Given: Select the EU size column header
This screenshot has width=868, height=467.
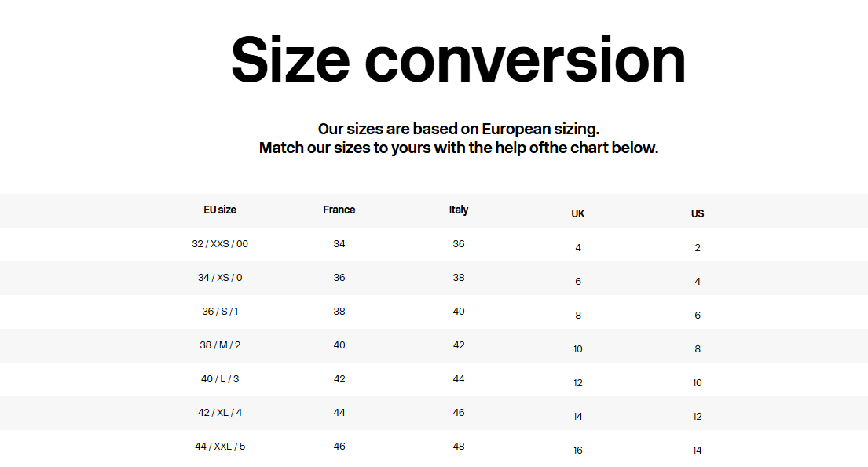Looking at the screenshot, I should [x=220, y=210].
